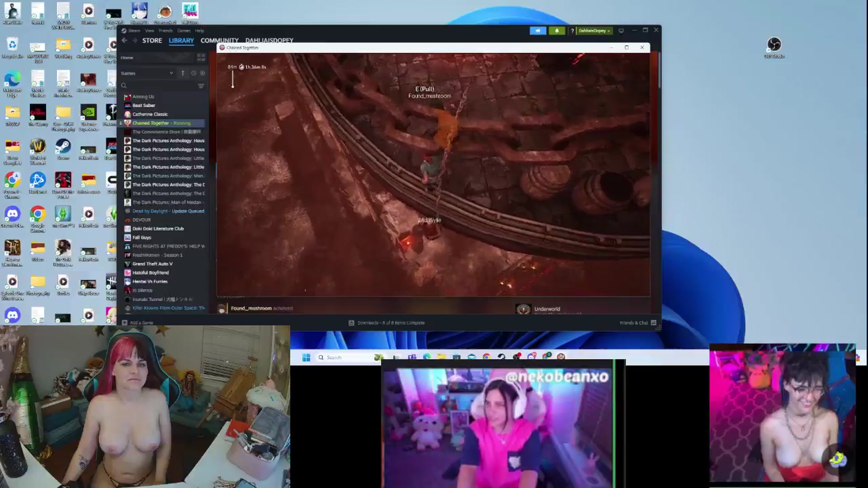Click the Underworld achievement entry

click(547, 309)
